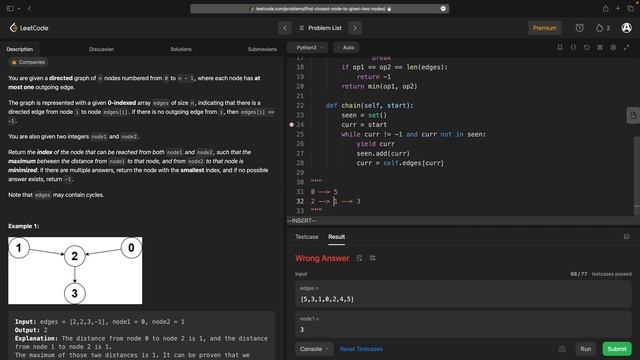Click the keyboard shortcuts command icon
The height and width of the screenshot is (360, 640).
coord(600,47)
